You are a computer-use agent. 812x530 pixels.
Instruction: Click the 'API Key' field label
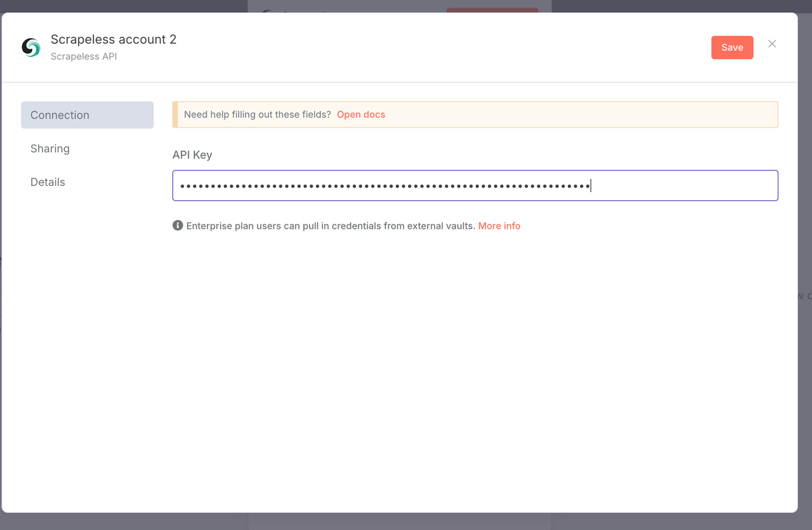(x=192, y=155)
